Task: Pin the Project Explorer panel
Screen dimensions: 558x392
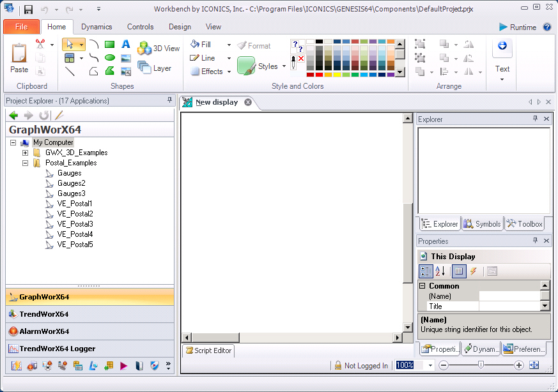Action: (x=169, y=101)
